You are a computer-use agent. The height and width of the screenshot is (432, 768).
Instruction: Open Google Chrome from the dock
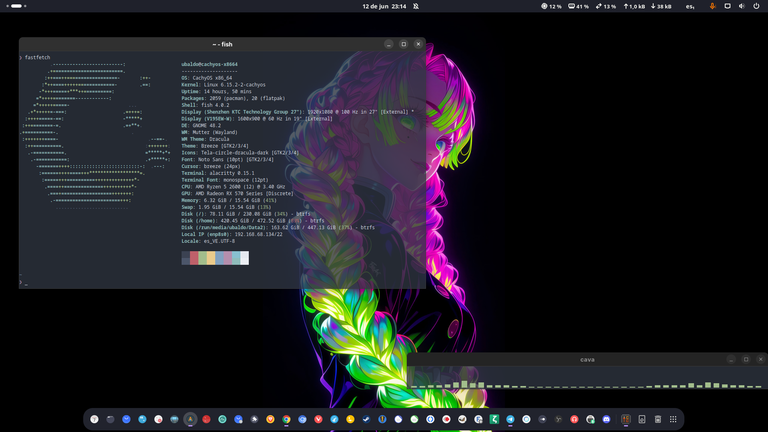[x=287, y=419]
